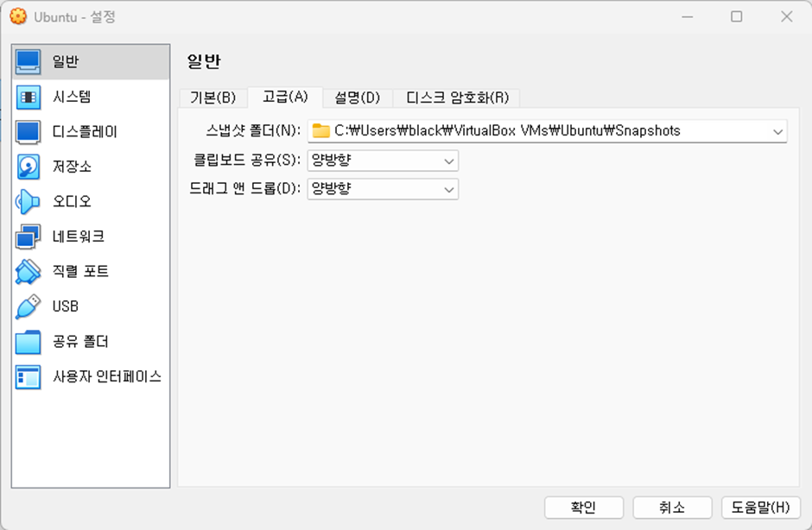The width and height of the screenshot is (812, 530).
Task: Select the 고급(A) tab
Action: pyautogui.click(x=285, y=97)
